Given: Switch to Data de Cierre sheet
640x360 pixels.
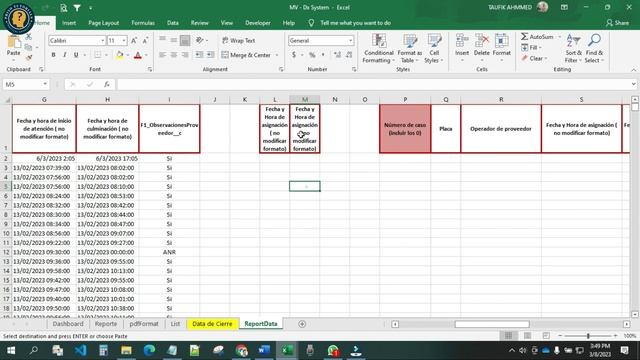Looking at the screenshot, I should [x=212, y=324].
